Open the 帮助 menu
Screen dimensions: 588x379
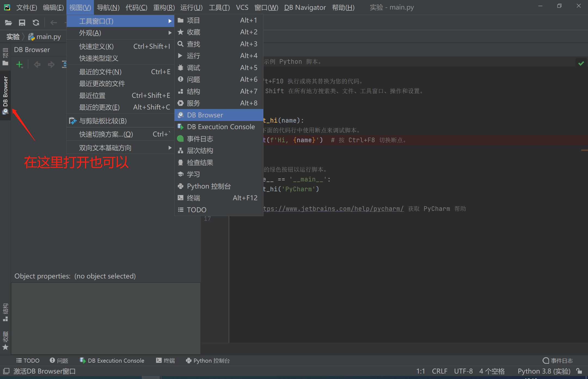(x=343, y=7)
